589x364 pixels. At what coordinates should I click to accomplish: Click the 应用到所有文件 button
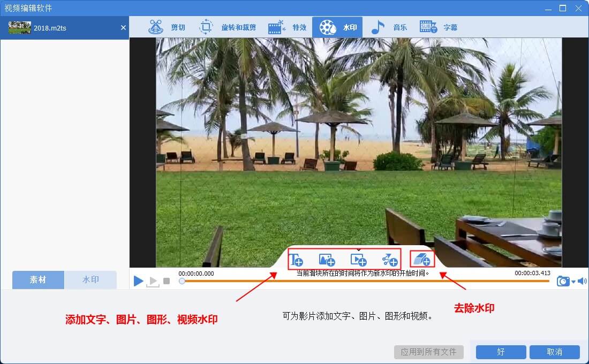pos(428,352)
